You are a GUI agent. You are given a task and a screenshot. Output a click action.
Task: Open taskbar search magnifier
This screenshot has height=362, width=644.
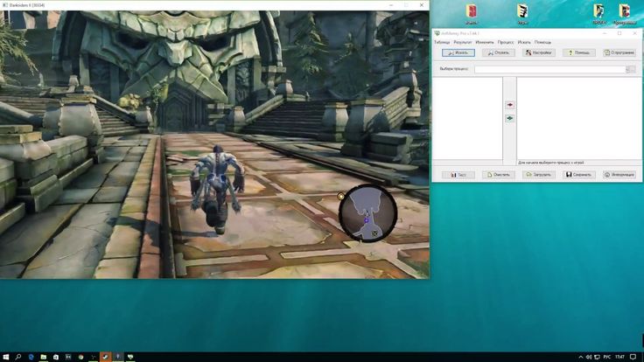pos(18,357)
